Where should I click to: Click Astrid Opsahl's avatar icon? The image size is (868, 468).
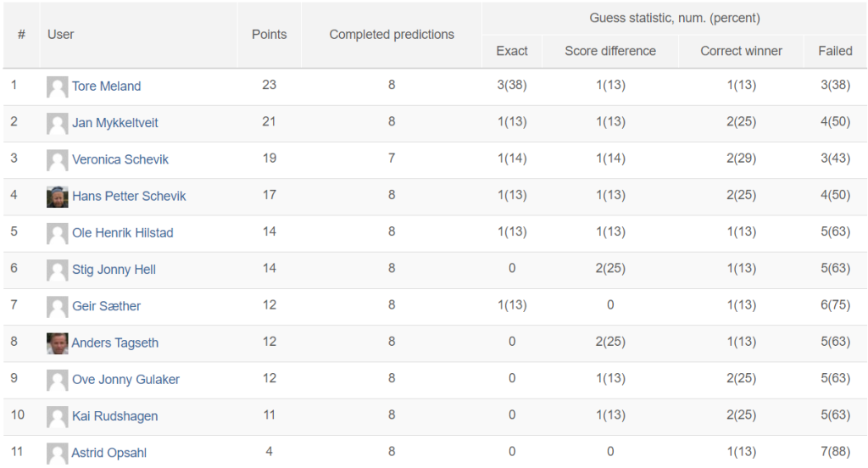click(57, 454)
